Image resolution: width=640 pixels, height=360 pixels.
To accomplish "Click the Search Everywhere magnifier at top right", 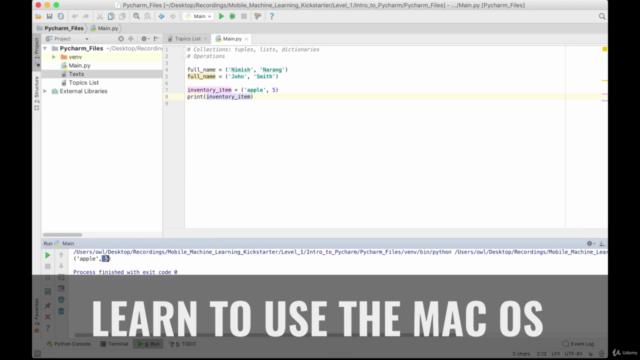I will (x=602, y=16).
